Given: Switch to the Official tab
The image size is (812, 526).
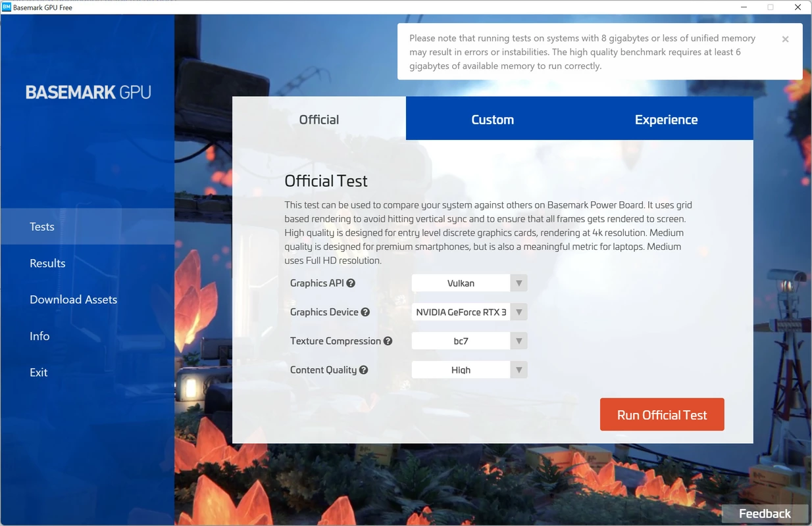Looking at the screenshot, I should coord(319,118).
